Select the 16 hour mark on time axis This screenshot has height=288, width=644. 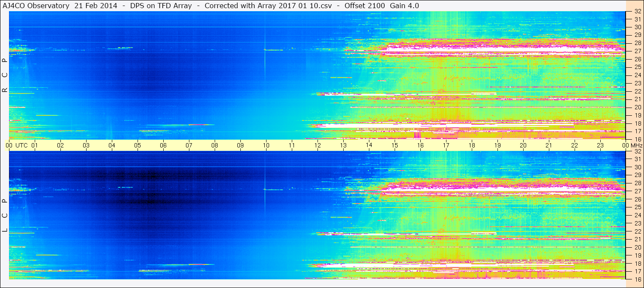420,145
